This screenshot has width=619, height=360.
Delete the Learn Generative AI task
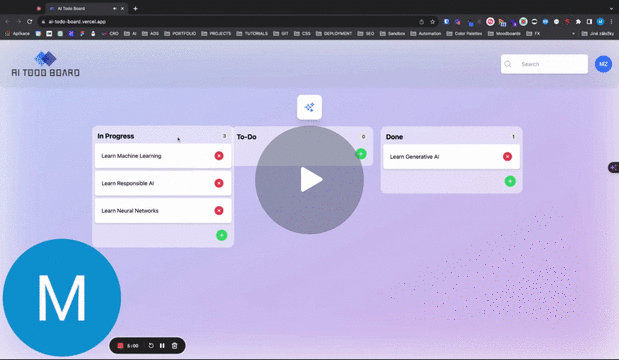tap(507, 157)
